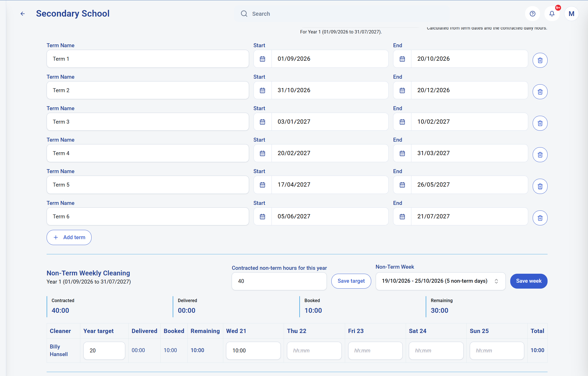The image size is (588, 376).
Task: Open calendar for Term 5 end date
Action: coord(402,185)
